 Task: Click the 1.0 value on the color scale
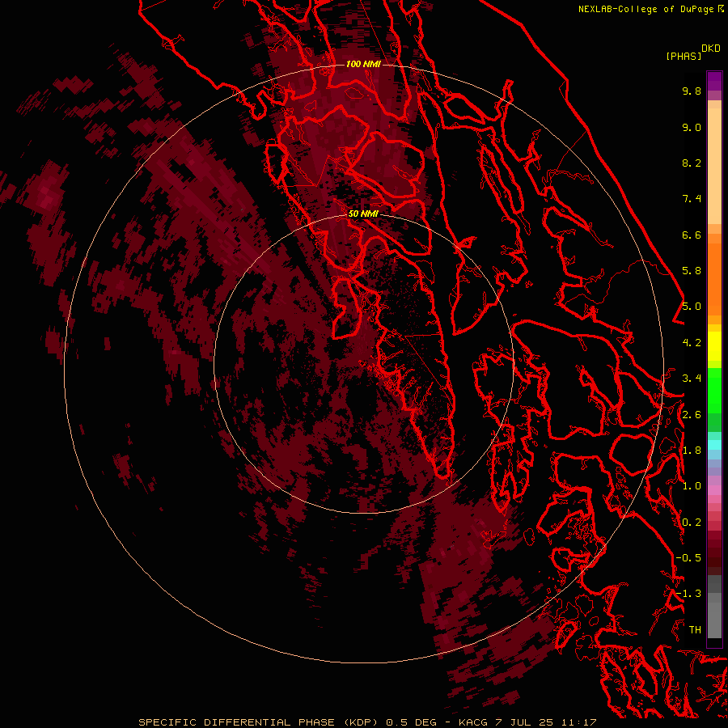(692, 486)
